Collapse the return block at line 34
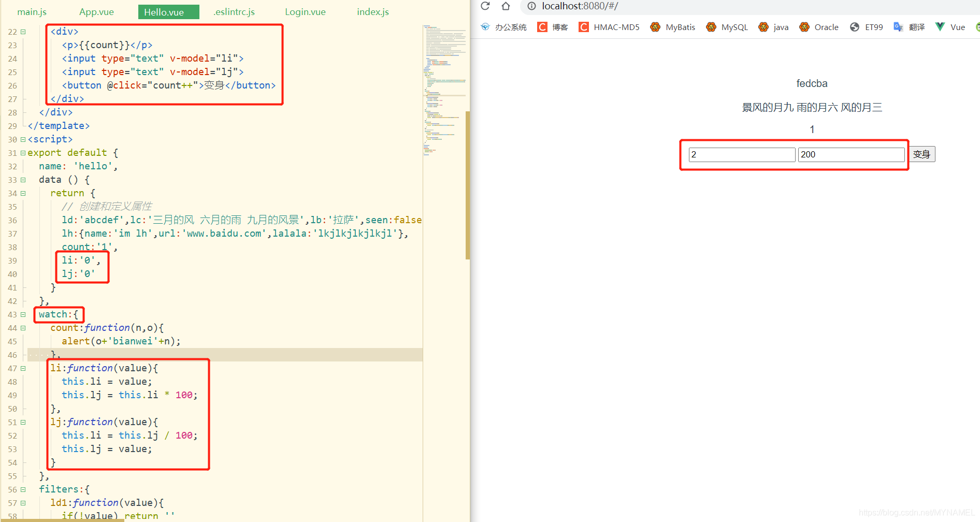 coord(23,193)
